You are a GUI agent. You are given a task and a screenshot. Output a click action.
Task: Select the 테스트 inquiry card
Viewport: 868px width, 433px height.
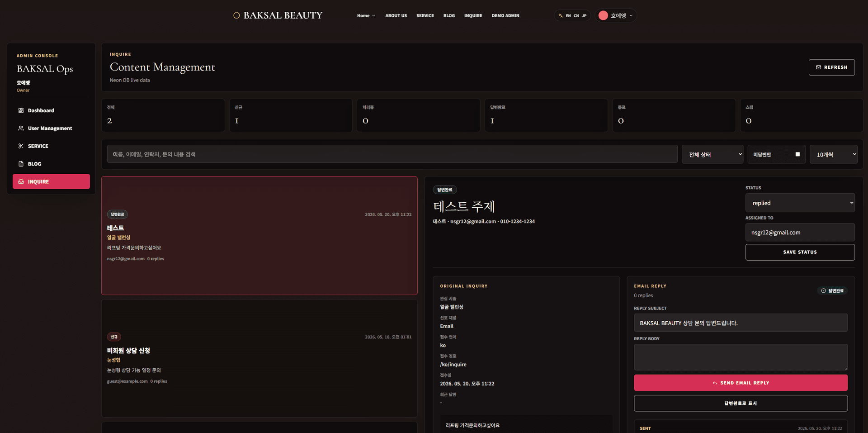tap(259, 236)
